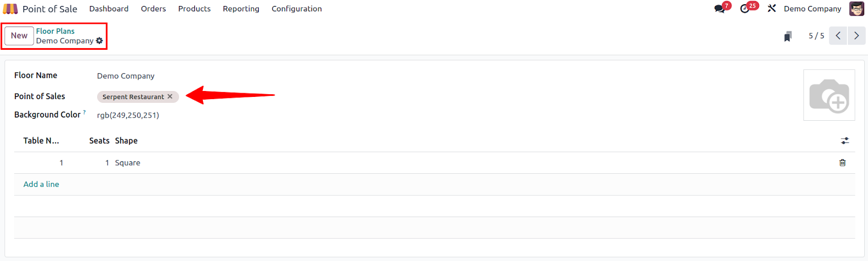The image size is (868, 261).
Task: Click Add a line link
Action: click(41, 184)
